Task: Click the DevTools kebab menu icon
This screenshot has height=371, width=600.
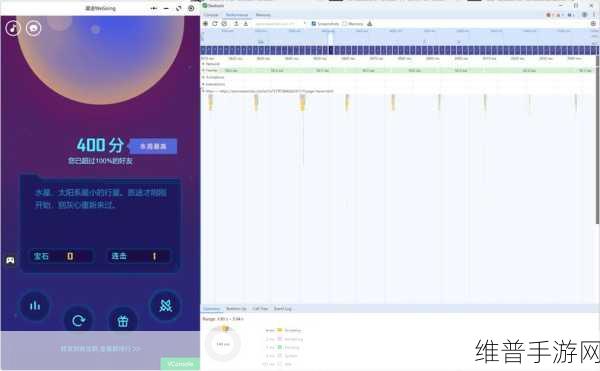Action: pos(593,15)
